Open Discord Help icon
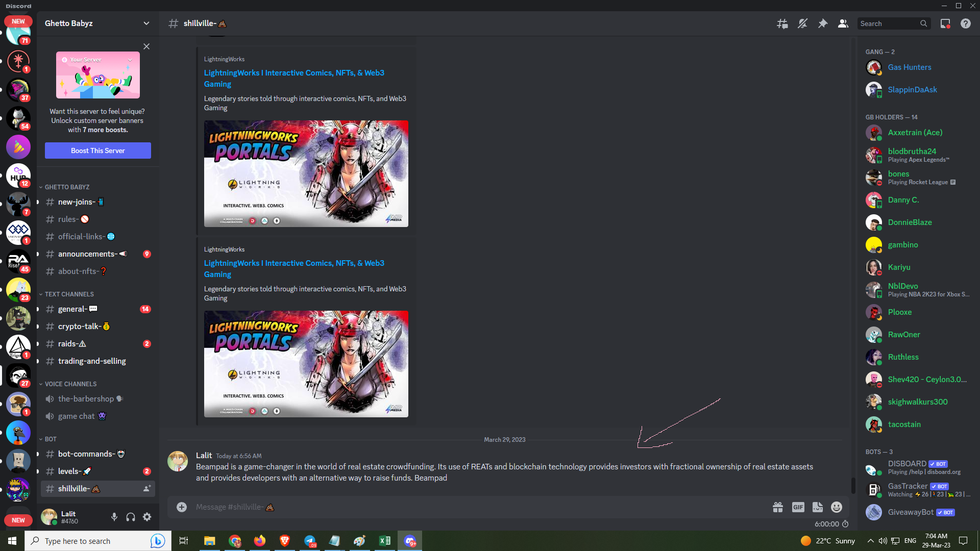Viewport: 980px width, 551px height. coord(966,23)
